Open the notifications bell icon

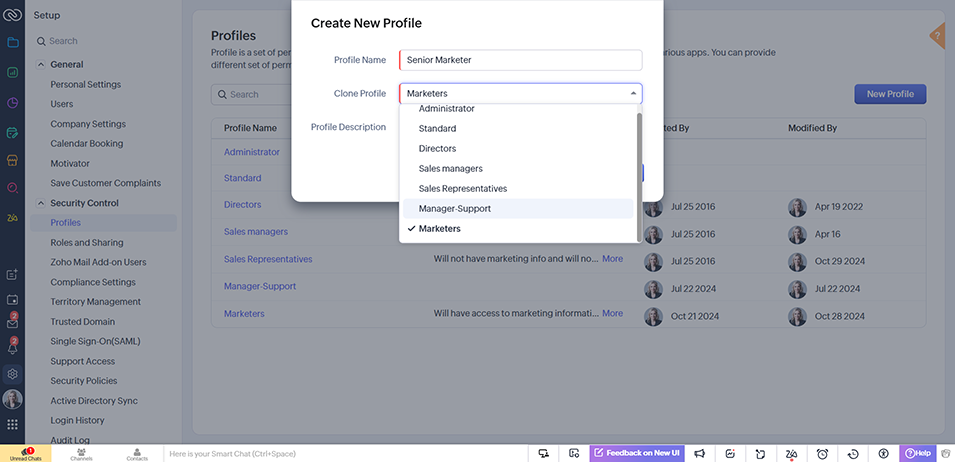tap(12, 348)
